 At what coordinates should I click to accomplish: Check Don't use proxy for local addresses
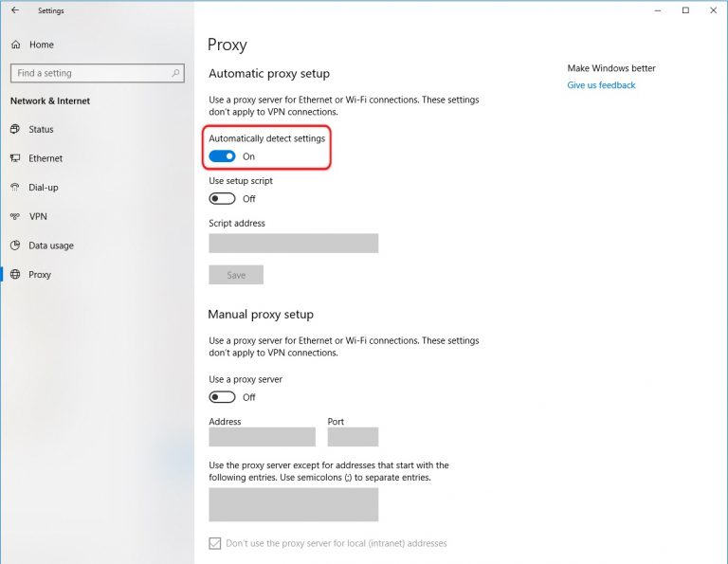[215, 543]
